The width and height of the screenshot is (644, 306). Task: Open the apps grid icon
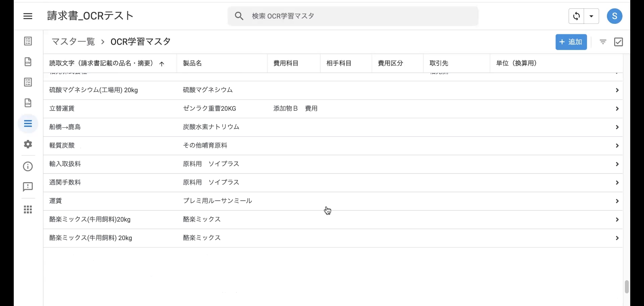click(28, 210)
